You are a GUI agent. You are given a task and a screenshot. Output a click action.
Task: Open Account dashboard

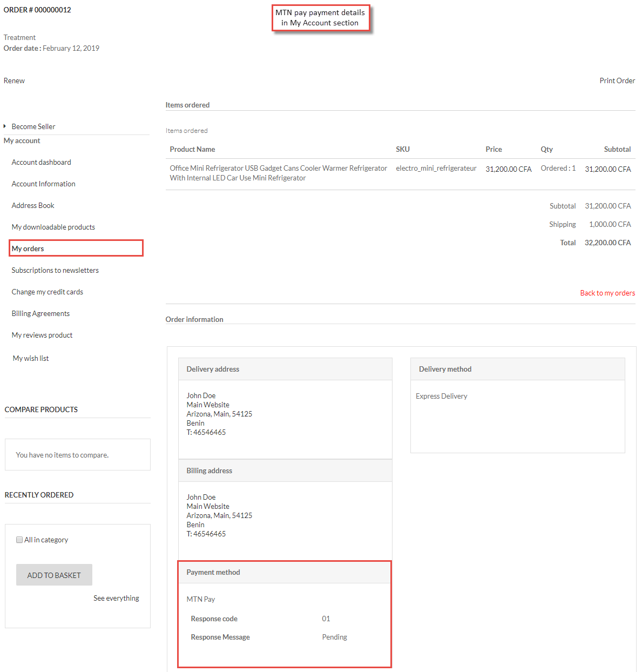click(41, 162)
